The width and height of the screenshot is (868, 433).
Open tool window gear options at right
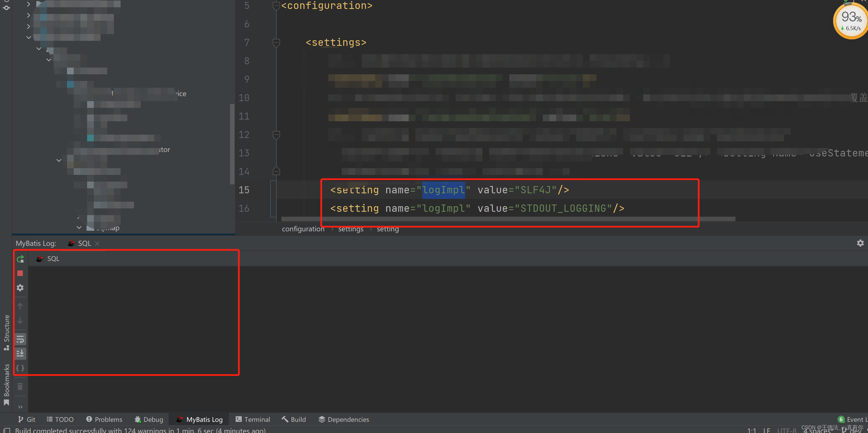tap(860, 243)
